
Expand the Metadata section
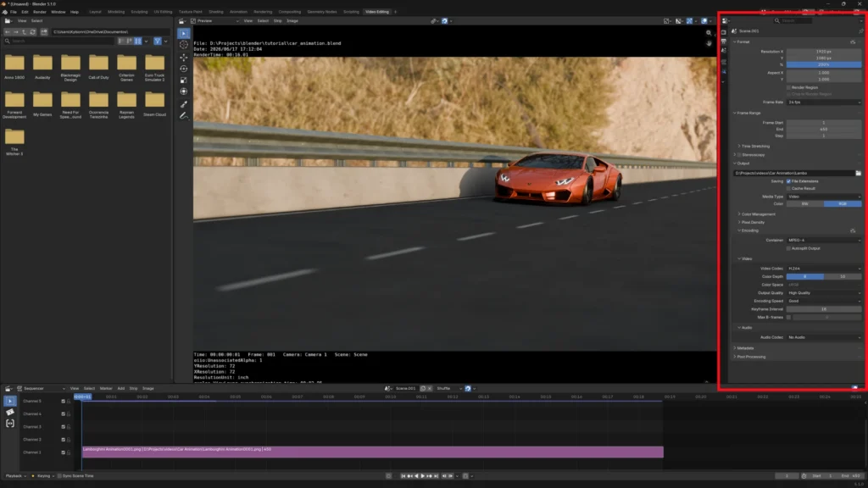pos(744,348)
